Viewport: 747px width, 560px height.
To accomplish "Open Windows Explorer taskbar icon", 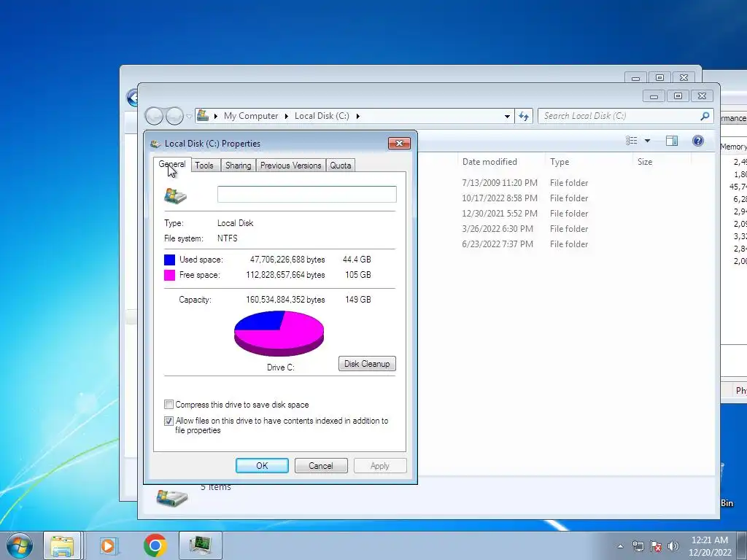I will click(x=63, y=545).
